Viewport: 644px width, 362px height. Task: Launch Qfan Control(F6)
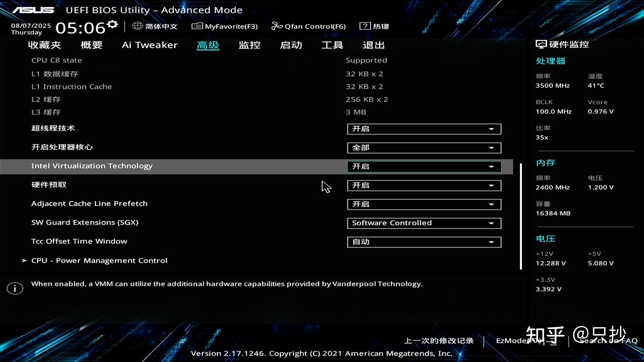[276, 26]
